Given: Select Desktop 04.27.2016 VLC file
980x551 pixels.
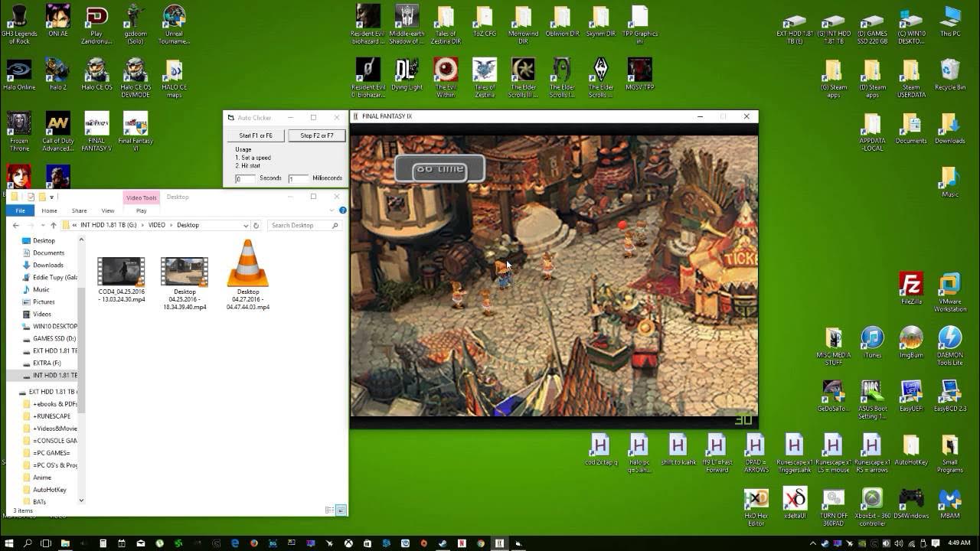Looking at the screenshot, I should [x=247, y=275].
